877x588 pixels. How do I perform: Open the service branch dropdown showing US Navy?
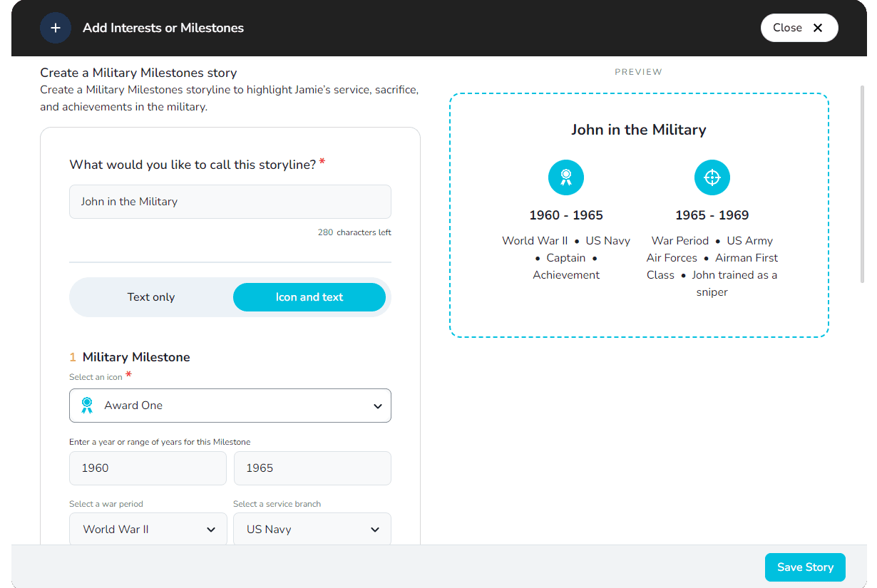point(312,529)
